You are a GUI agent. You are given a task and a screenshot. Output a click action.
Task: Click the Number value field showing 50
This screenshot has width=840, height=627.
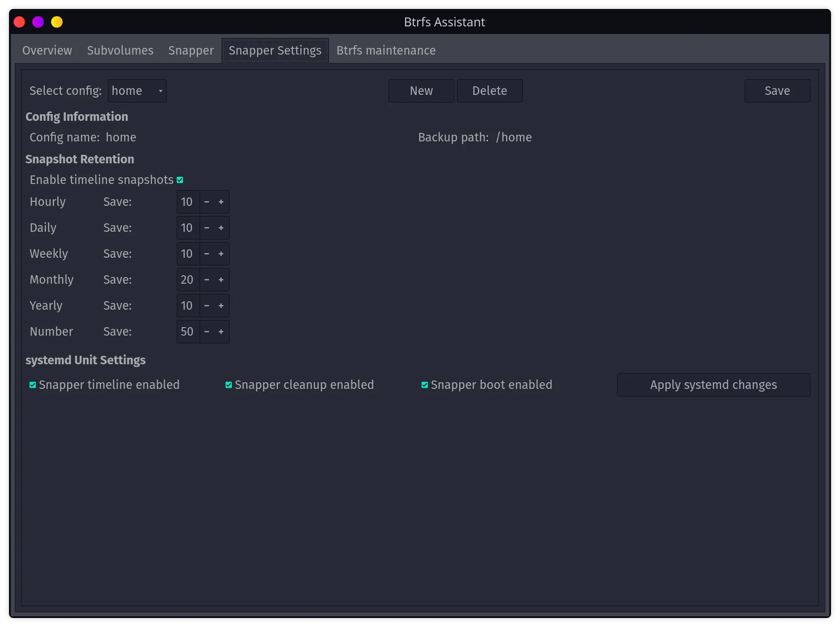[188, 332]
